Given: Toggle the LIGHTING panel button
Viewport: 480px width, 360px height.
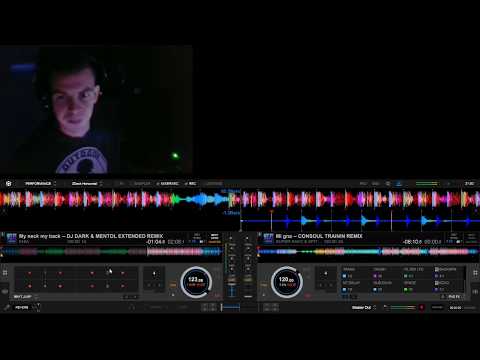Looking at the screenshot, I should coord(214,184).
